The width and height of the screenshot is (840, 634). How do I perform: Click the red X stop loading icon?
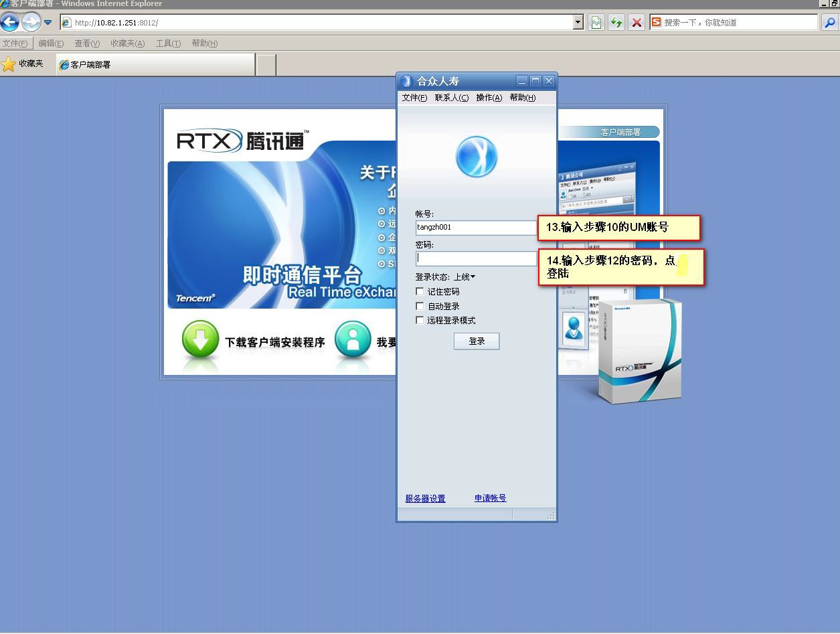(637, 23)
